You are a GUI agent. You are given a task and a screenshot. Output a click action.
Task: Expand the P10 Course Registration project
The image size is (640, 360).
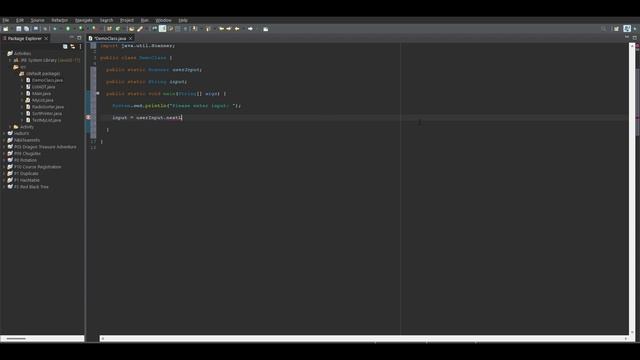coord(4,167)
